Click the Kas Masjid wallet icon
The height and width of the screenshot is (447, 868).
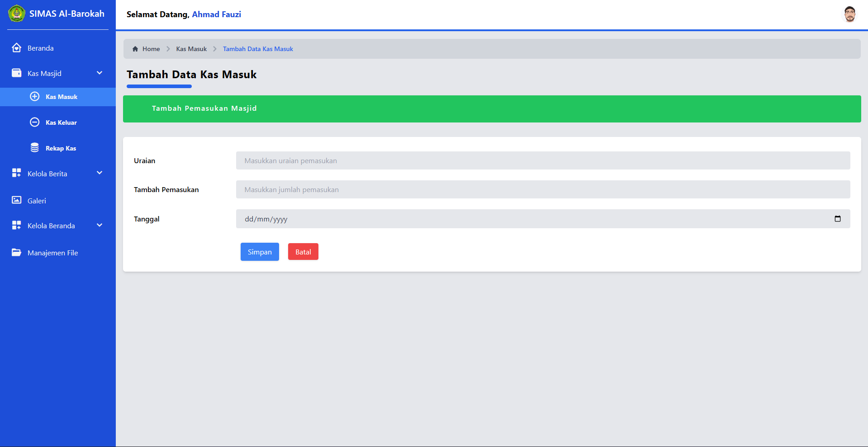(17, 73)
